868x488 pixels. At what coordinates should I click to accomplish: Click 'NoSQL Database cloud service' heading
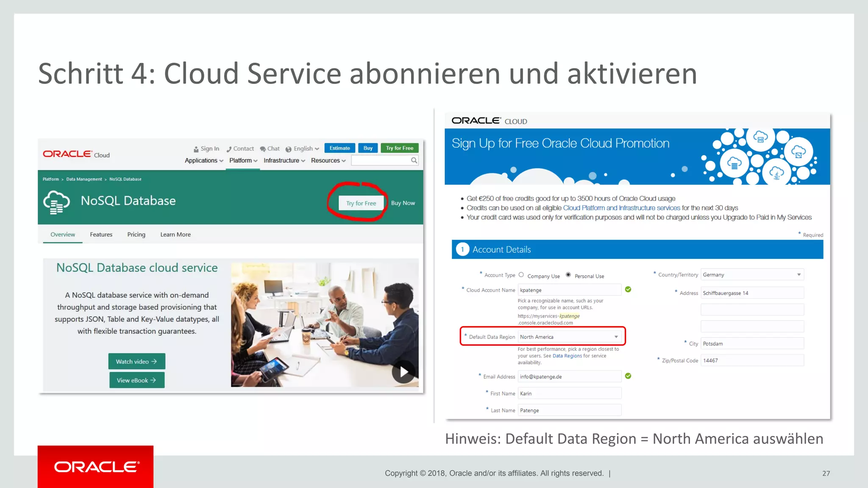137,268
